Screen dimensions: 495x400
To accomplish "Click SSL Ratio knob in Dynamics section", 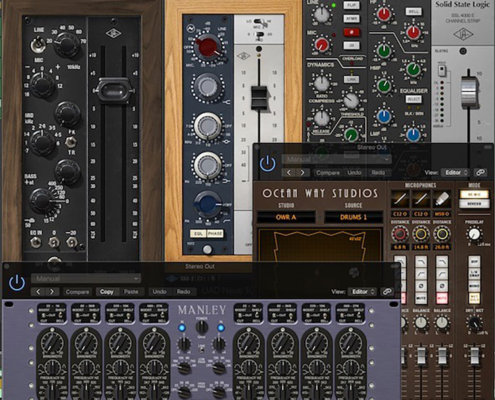I will (322, 84).
